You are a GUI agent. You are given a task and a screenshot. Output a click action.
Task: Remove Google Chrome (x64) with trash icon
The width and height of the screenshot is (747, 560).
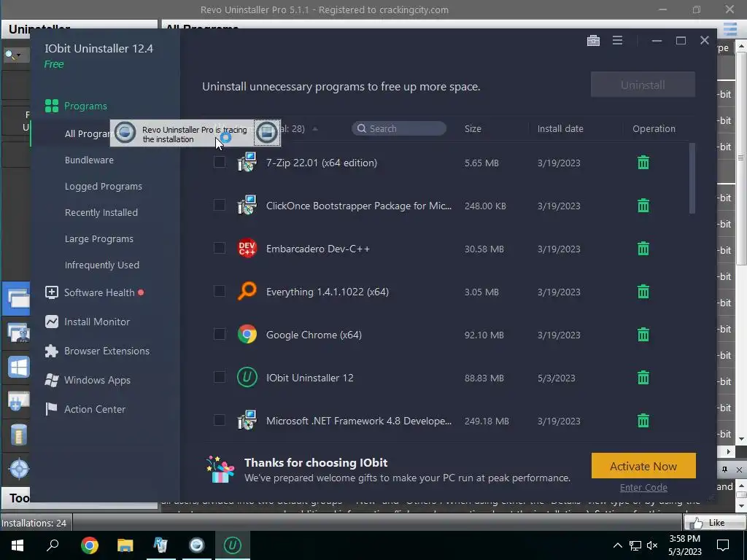643,334
